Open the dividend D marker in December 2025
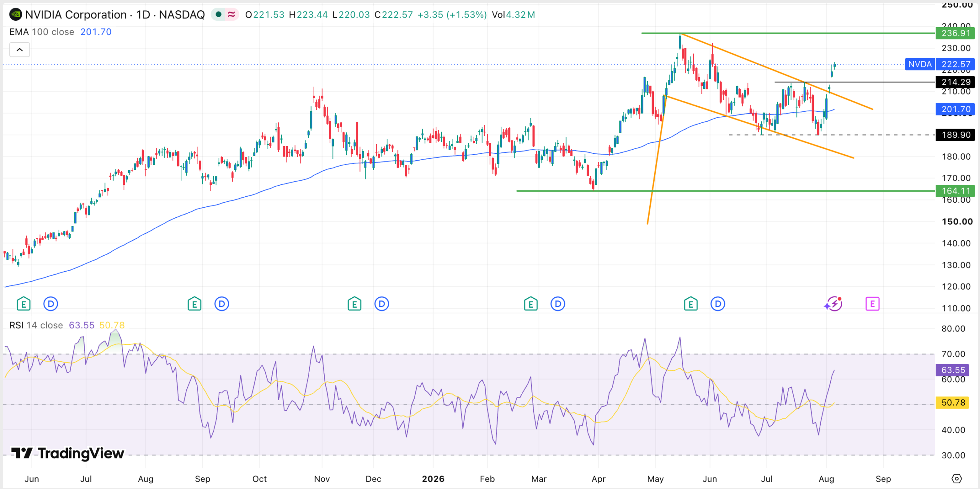 382,304
